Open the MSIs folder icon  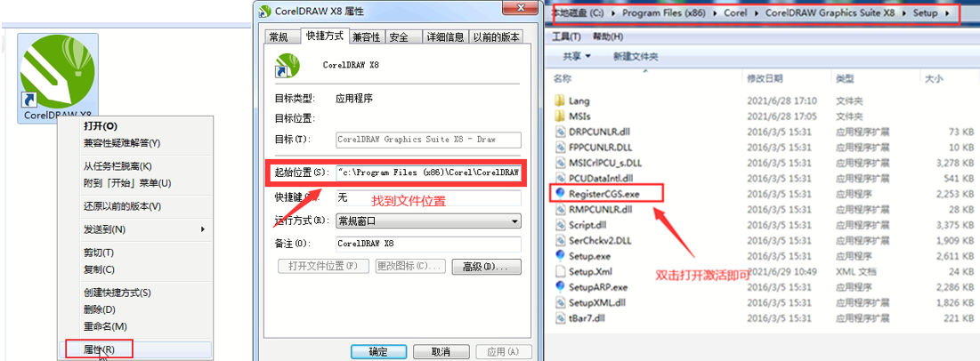point(559,116)
